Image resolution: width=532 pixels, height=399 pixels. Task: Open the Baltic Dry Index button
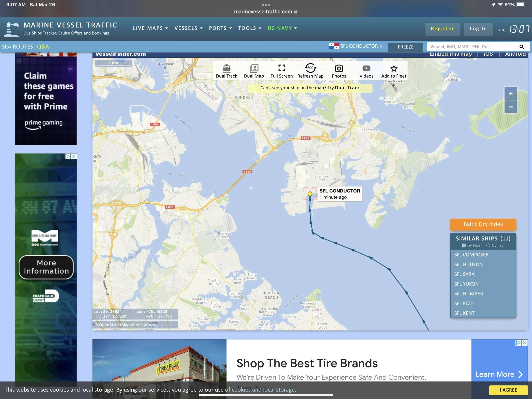(x=483, y=224)
